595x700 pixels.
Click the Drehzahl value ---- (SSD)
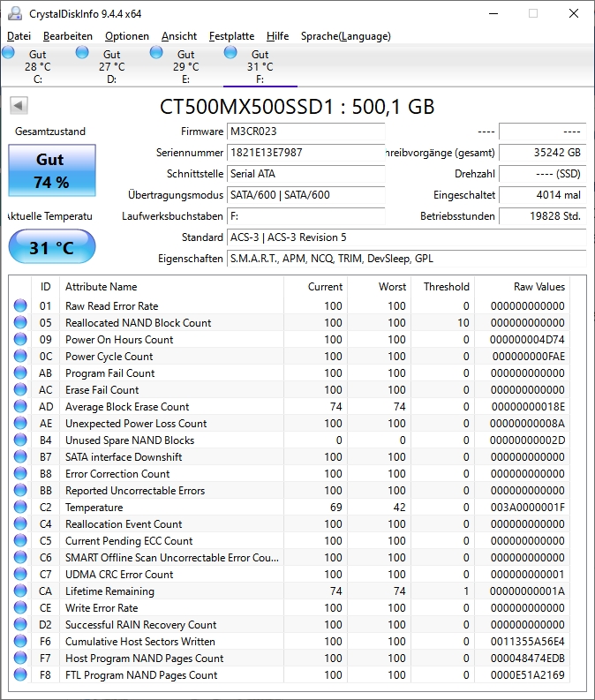pos(542,174)
